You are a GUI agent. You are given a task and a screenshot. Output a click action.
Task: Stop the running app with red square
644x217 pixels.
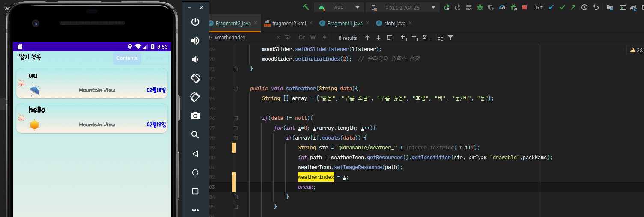pyautogui.click(x=525, y=7)
